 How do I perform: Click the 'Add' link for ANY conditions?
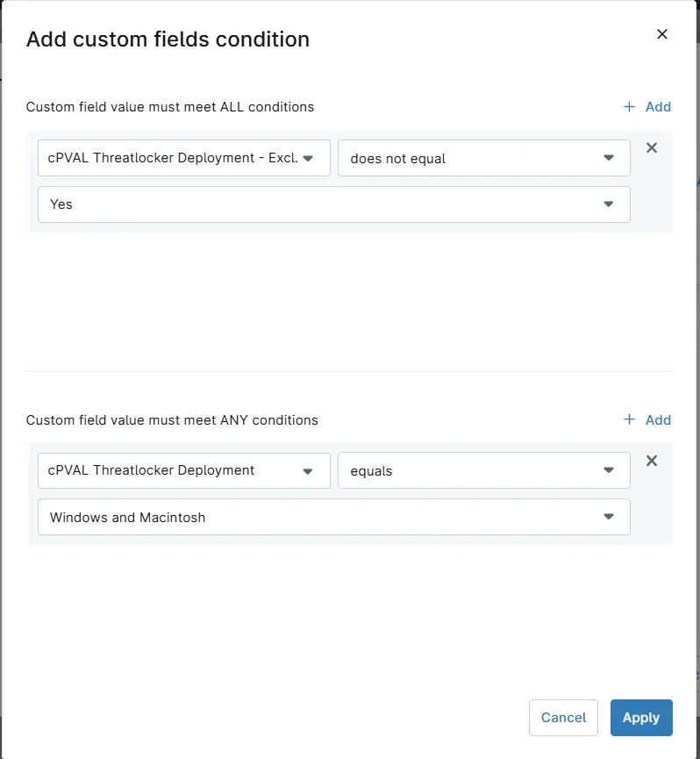tap(658, 419)
